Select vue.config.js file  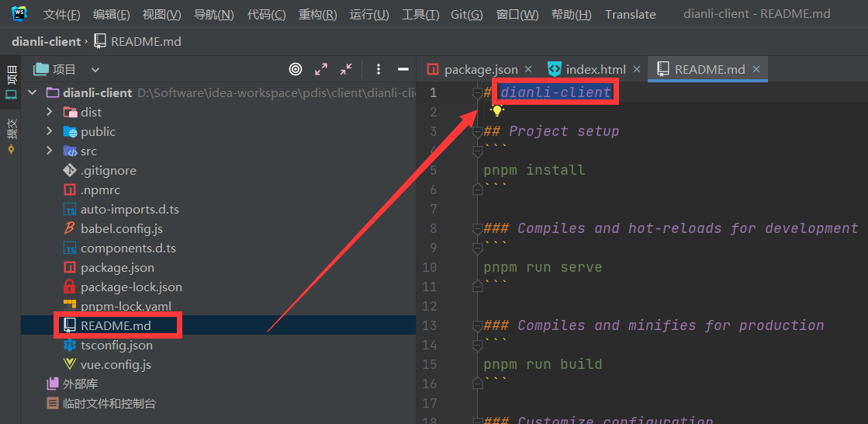[115, 365]
